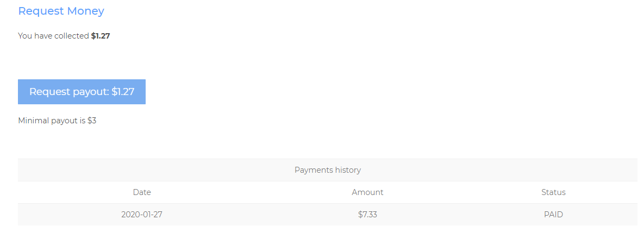
Task: Click the Request payout: $1.27 button
Action: coord(82,92)
